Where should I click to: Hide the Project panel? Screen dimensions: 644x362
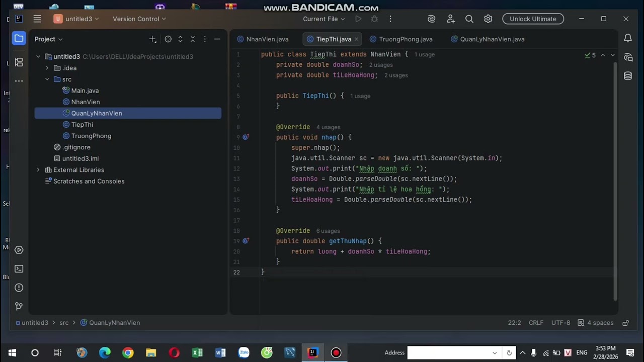tap(217, 39)
